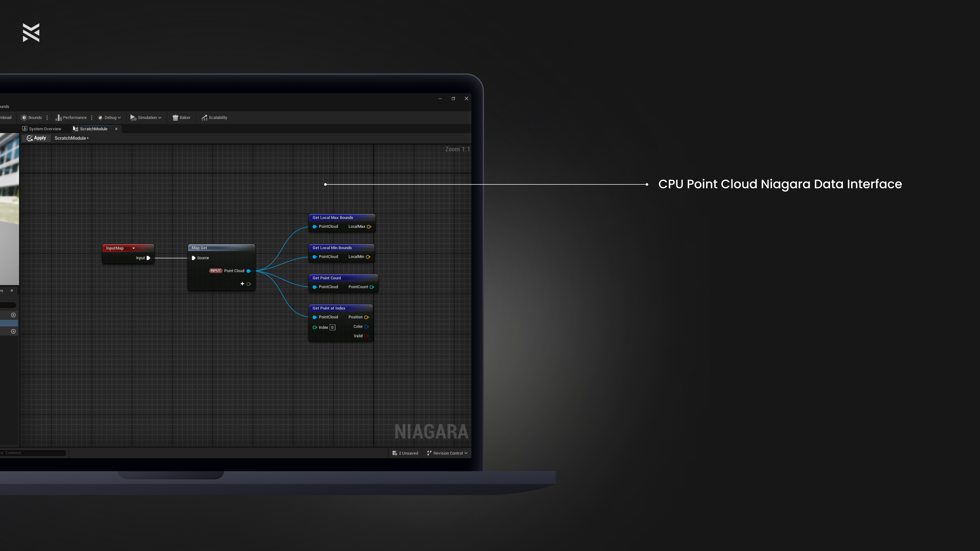Click the 2 Unsaved status icon

(395, 453)
